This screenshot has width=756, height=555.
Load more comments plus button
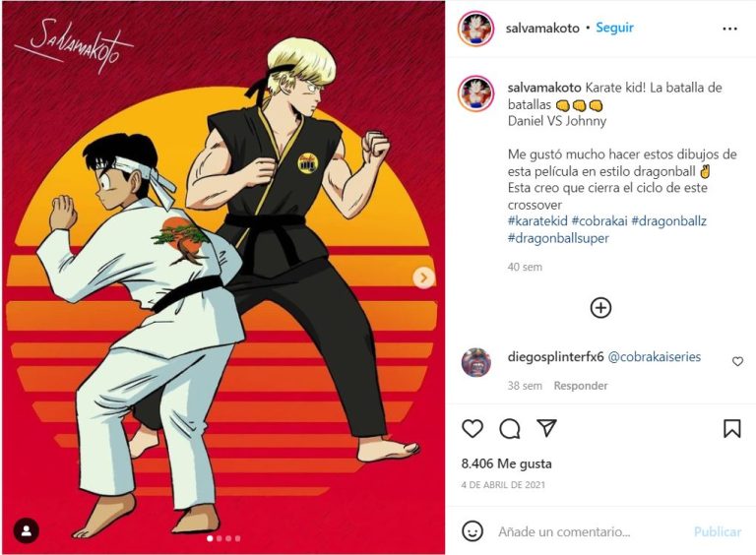[x=600, y=308]
